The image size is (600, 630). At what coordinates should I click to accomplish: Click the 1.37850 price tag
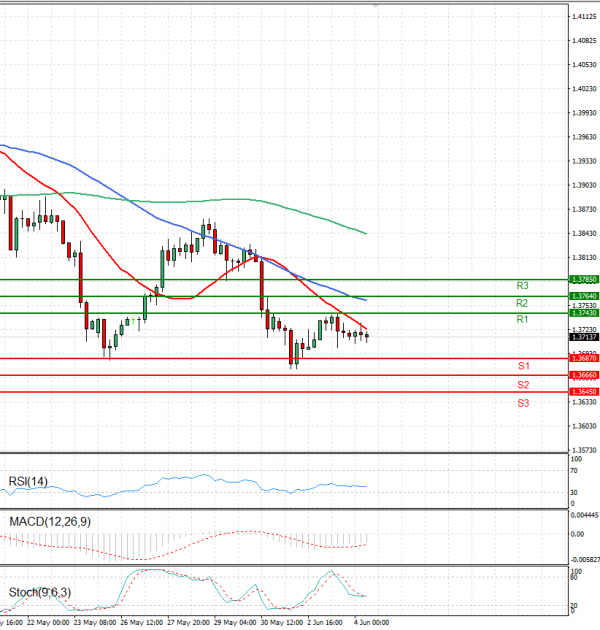pyautogui.click(x=584, y=279)
